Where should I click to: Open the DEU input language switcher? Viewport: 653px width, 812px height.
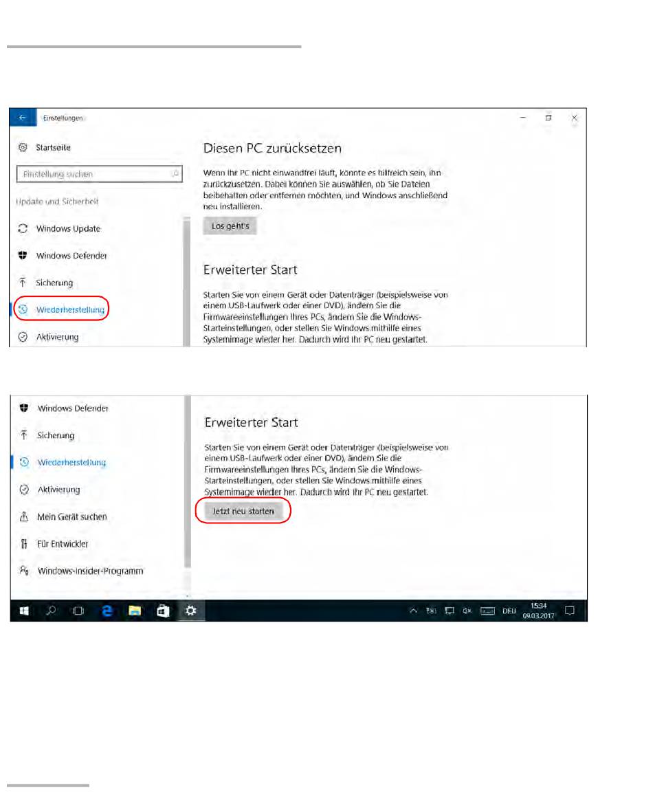(x=509, y=611)
